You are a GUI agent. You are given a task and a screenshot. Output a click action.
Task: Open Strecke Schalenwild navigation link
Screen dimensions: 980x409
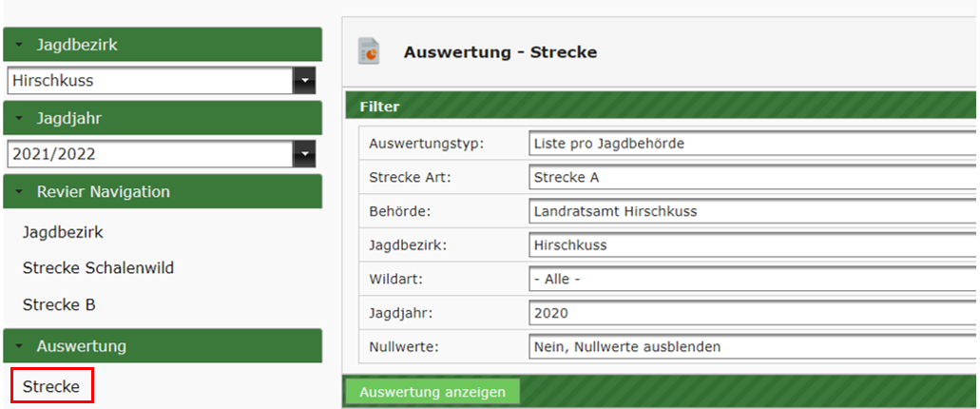98,268
